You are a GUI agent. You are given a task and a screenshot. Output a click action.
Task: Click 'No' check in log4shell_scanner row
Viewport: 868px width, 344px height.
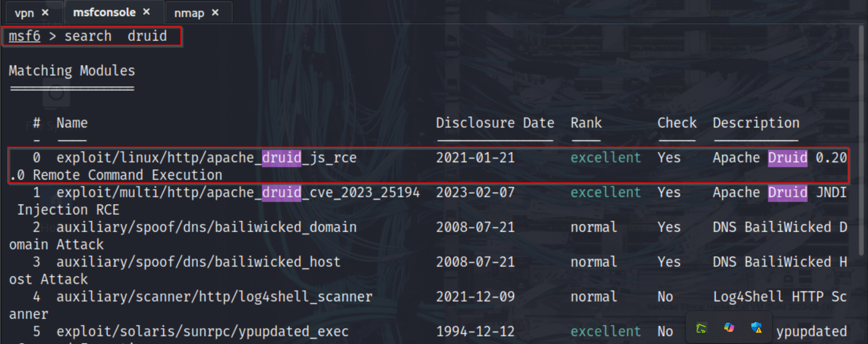(x=665, y=297)
